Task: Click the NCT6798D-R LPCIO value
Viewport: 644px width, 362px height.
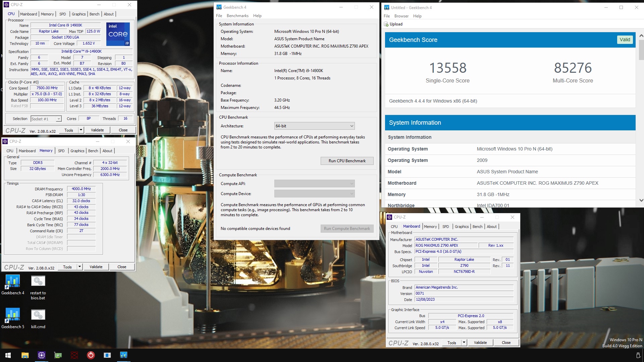Action: 464,272
